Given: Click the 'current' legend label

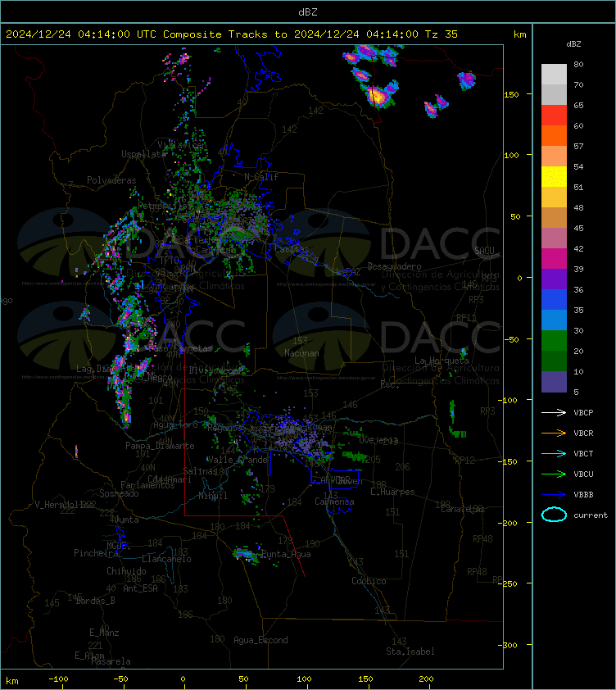Looking at the screenshot, I should pos(591,515).
